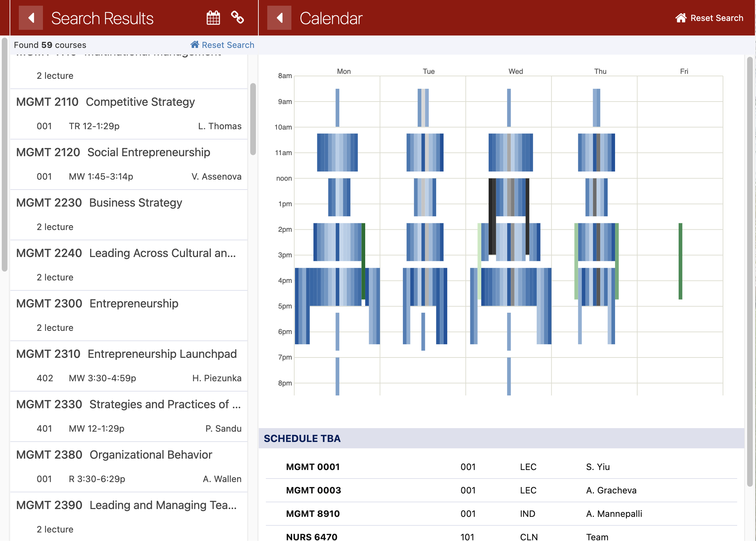Click the calendar icon in the Search Results header
The height and width of the screenshot is (541, 756).
[213, 17]
